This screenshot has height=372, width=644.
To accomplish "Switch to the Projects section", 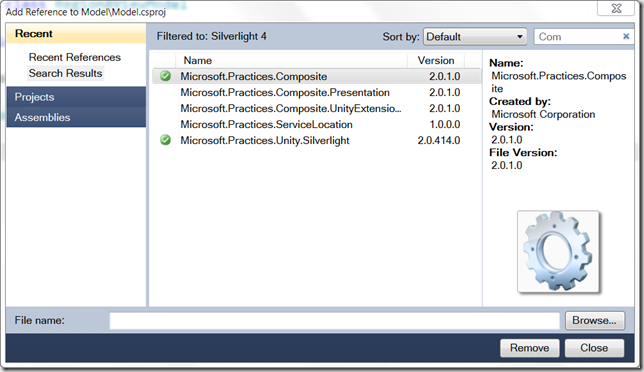I will [x=76, y=97].
